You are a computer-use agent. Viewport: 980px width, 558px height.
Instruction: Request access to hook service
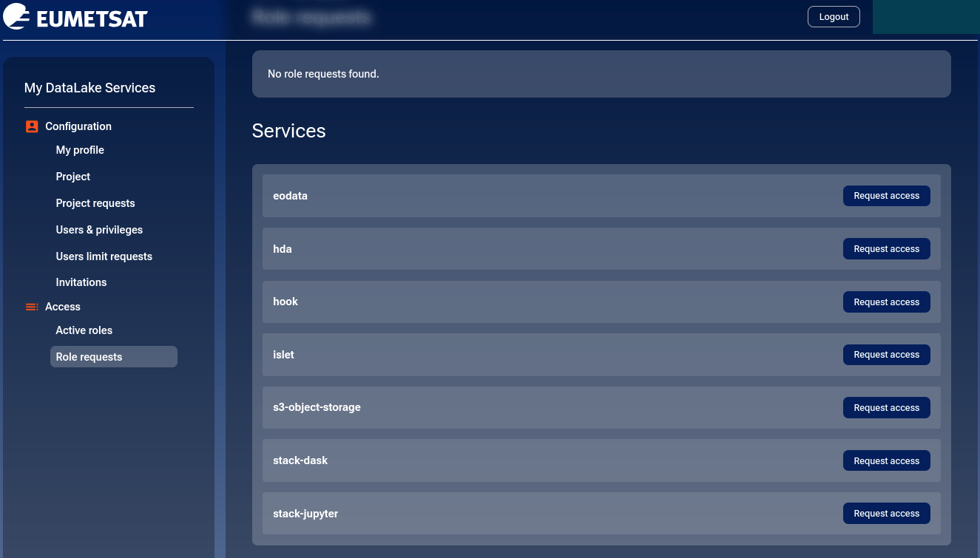pos(886,302)
